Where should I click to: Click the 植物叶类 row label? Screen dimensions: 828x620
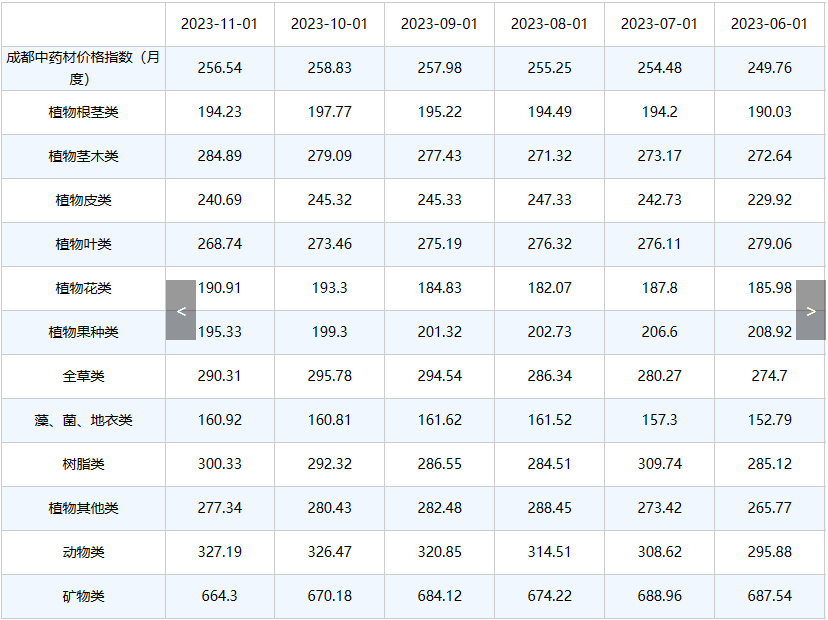[83, 244]
